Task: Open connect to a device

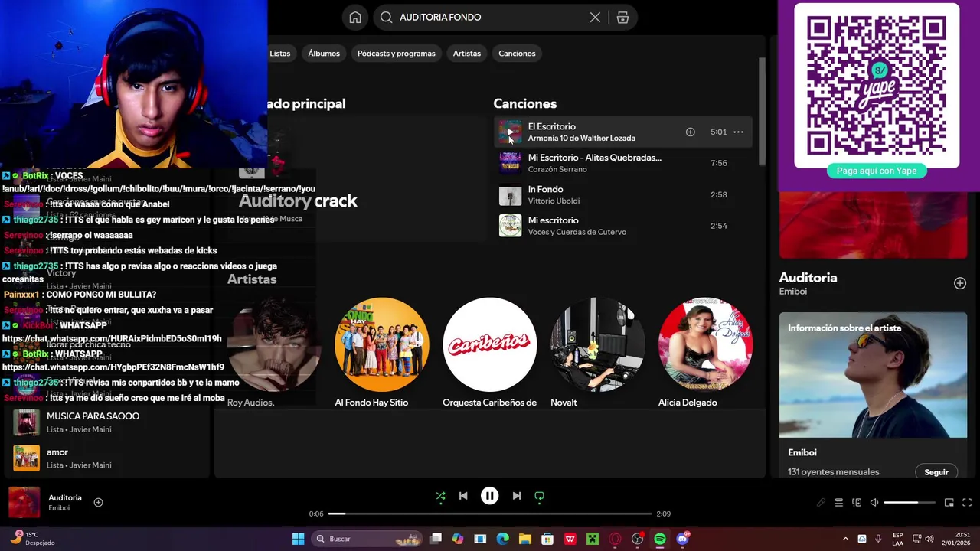Action: (x=857, y=503)
